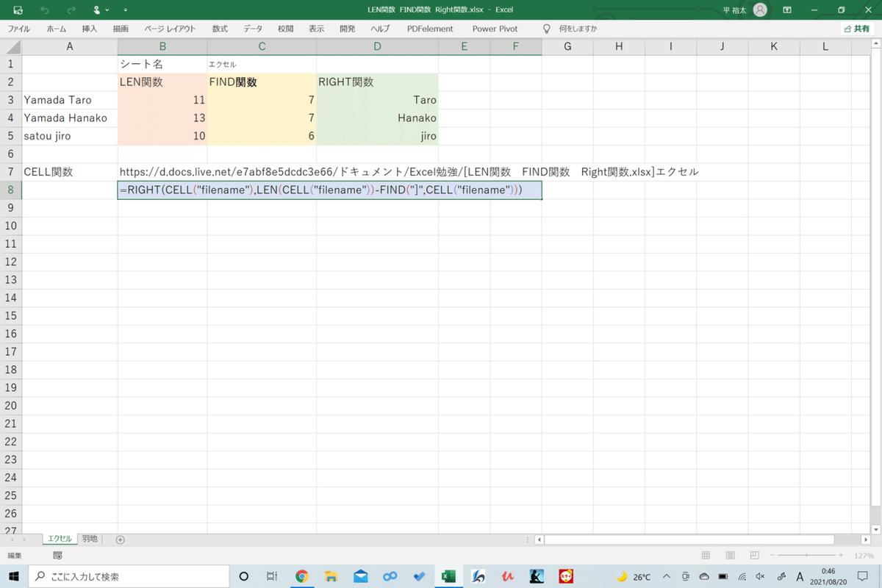Click cell with シート名 text
882x588 pixels.
pos(162,65)
